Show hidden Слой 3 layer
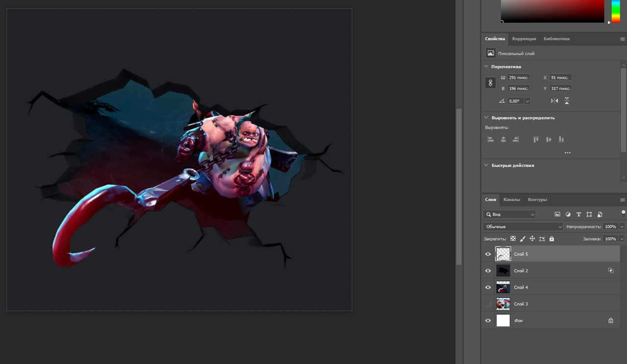Image resolution: width=627 pixels, height=364 pixels. point(488,304)
